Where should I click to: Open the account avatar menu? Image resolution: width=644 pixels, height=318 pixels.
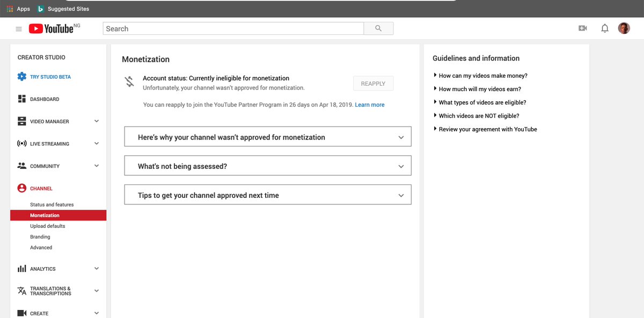pyautogui.click(x=624, y=28)
